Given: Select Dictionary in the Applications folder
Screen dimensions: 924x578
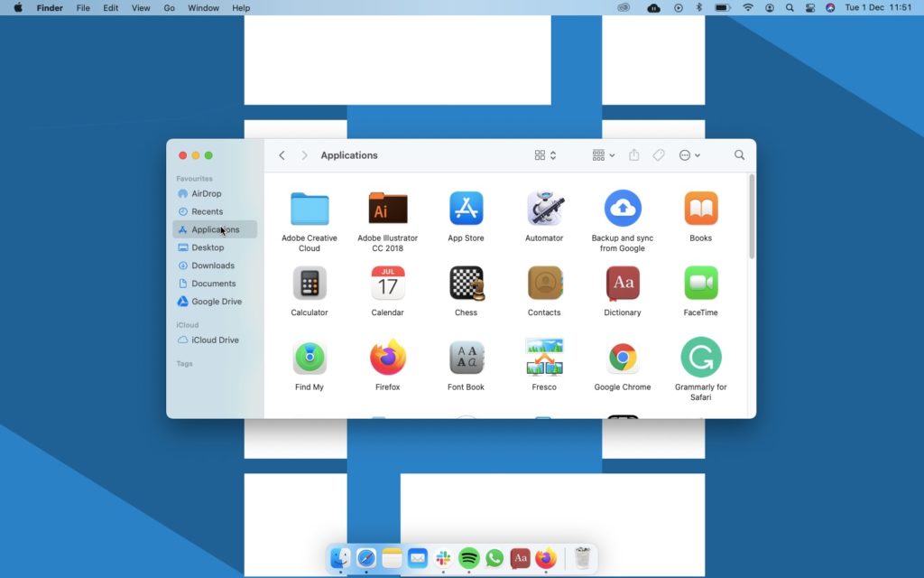Looking at the screenshot, I should coord(623,284).
